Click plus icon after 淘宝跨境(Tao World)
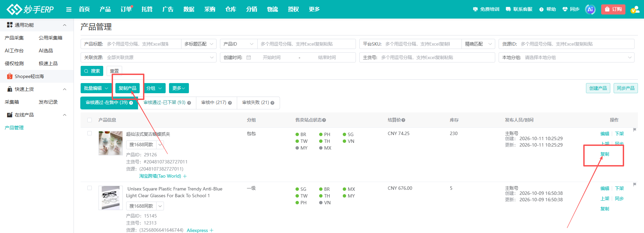Viewport: 644px width, 233px height. point(185,176)
